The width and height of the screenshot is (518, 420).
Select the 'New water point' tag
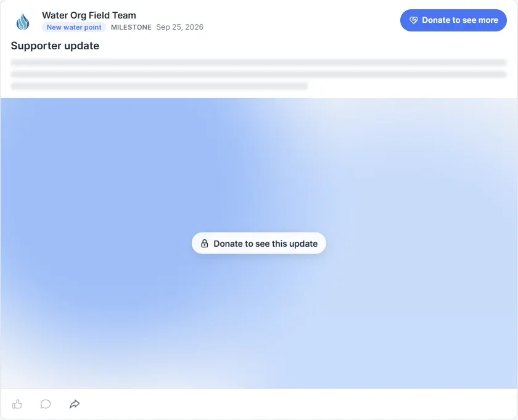tap(74, 27)
